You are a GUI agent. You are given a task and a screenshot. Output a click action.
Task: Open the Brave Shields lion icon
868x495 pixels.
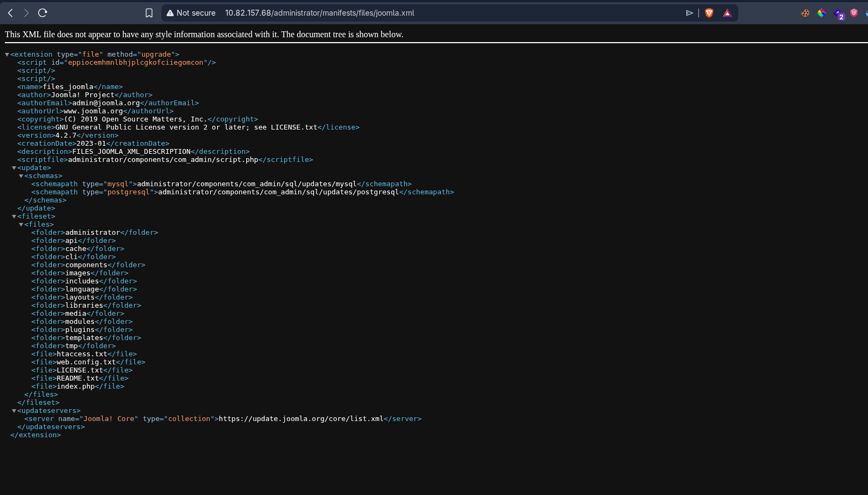point(709,13)
